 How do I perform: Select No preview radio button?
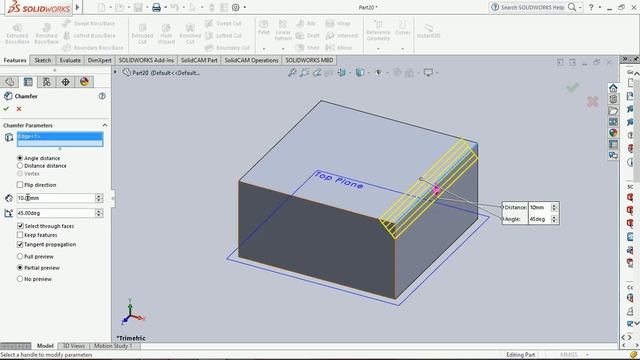tap(20, 279)
